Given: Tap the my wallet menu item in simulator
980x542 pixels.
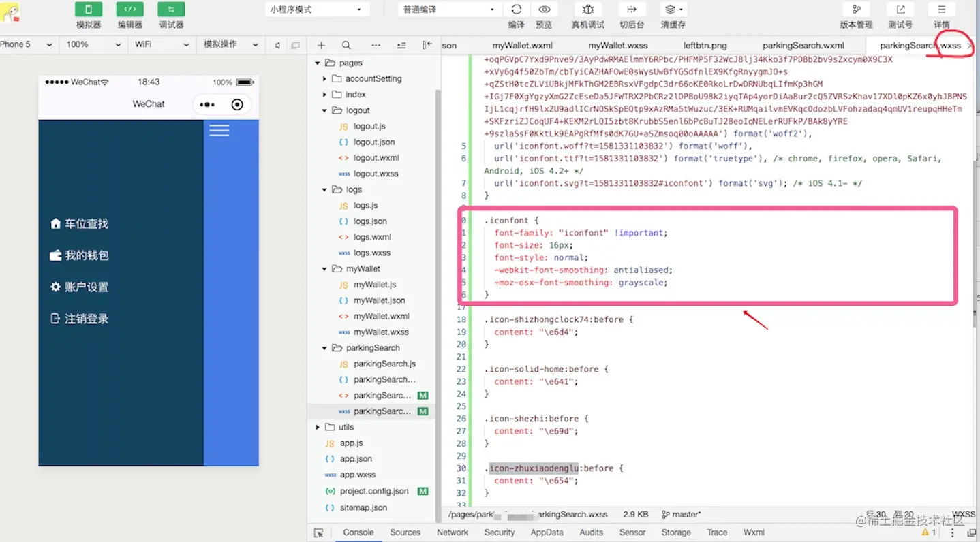Looking at the screenshot, I should pyautogui.click(x=79, y=255).
